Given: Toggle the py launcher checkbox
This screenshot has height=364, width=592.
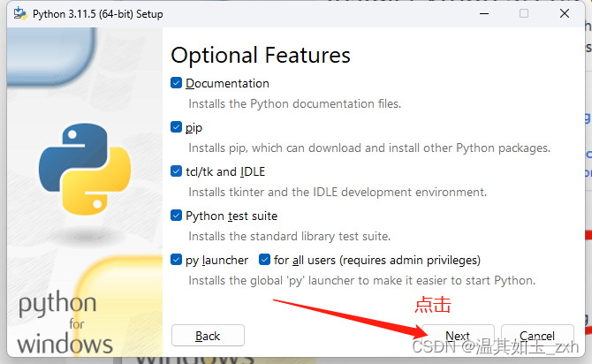Looking at the screenshot, I should [177, 260].
